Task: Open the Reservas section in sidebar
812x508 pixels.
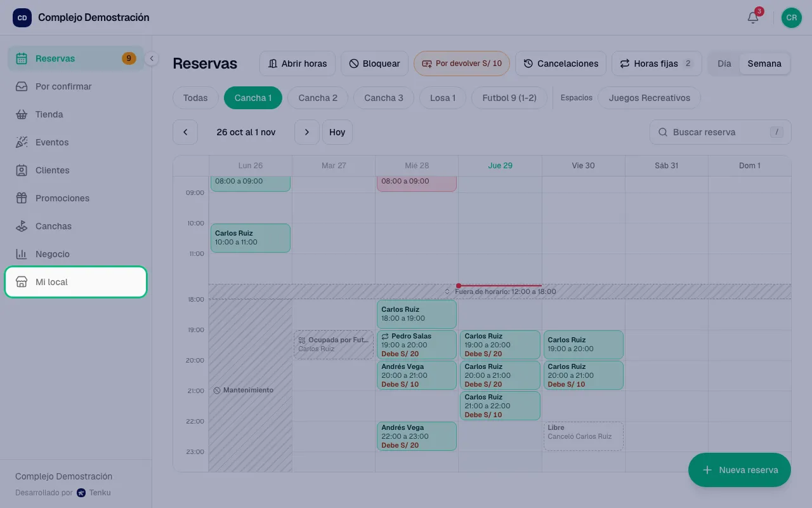Action: (x=75, y=58)
